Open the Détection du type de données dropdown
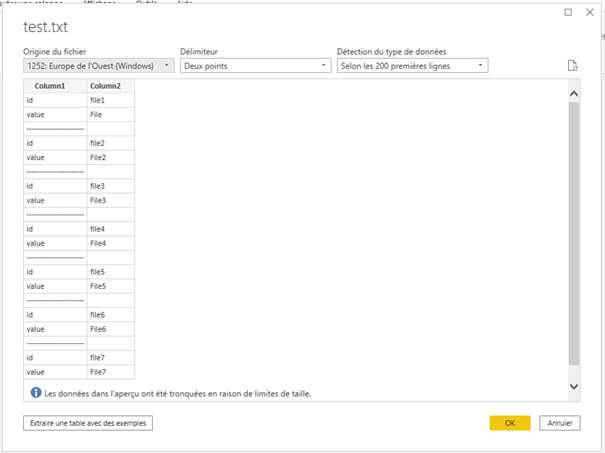605x453 pixels. click(x=412, y=66)
